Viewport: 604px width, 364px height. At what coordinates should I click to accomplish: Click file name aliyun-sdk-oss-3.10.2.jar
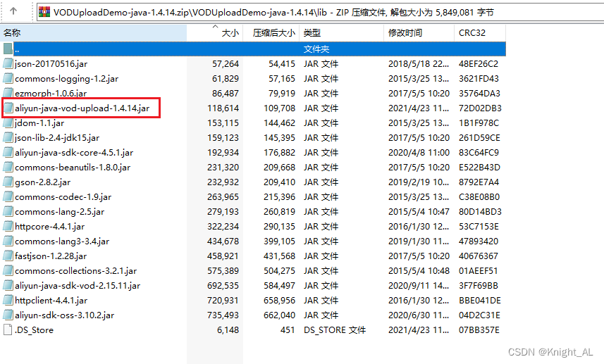tap(64, 315)
